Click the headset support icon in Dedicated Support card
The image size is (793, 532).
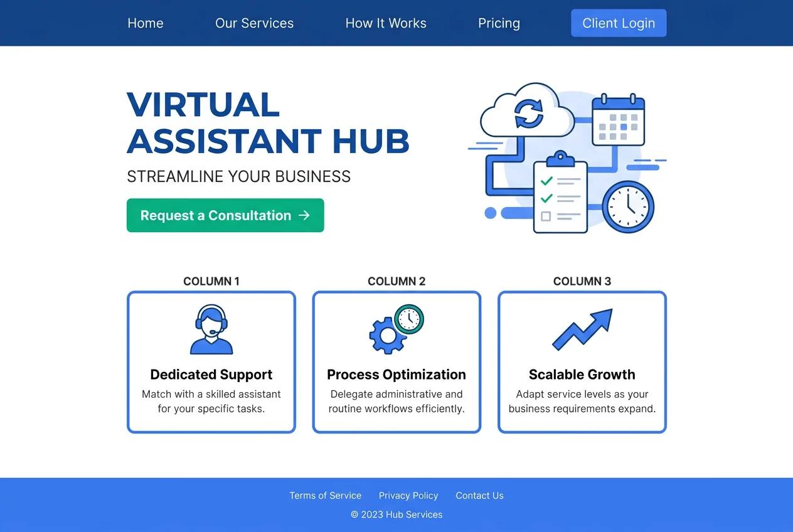[211, 327]
